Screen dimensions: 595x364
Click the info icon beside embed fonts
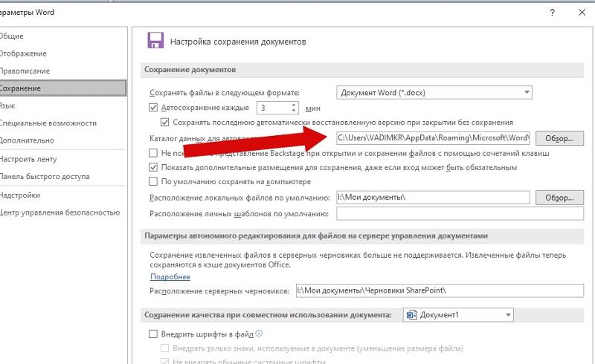point(260,334)
